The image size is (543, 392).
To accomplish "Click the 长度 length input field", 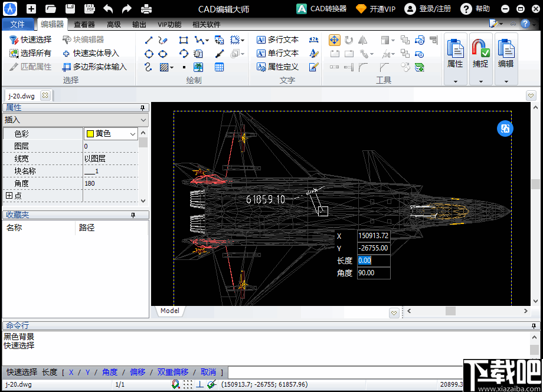I will (373, 260).
